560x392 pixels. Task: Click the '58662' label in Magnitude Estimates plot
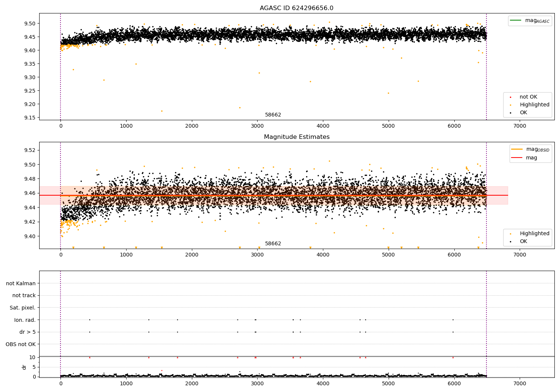(273, 244)
